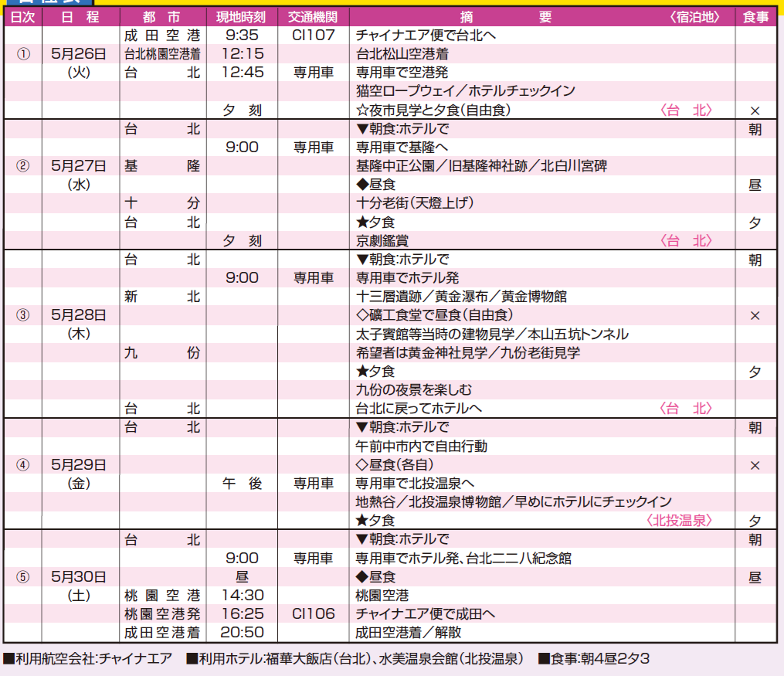Click the CI107 flight number cell

[x=313, y=36]
